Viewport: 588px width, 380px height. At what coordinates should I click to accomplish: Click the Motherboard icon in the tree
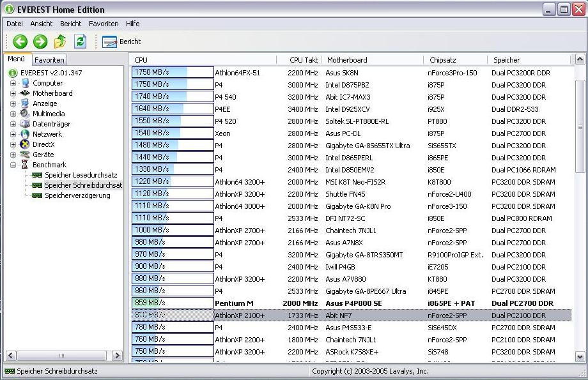pyautogui.click(x=25, y=93)
